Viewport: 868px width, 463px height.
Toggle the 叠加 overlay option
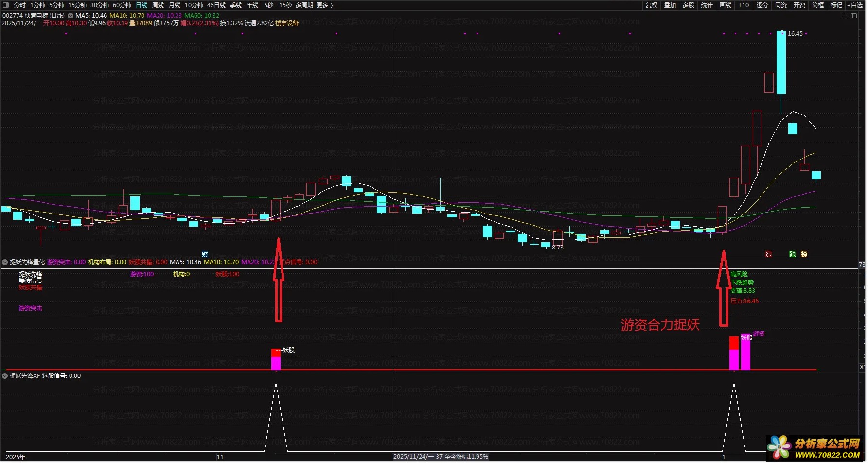[670, 5]
